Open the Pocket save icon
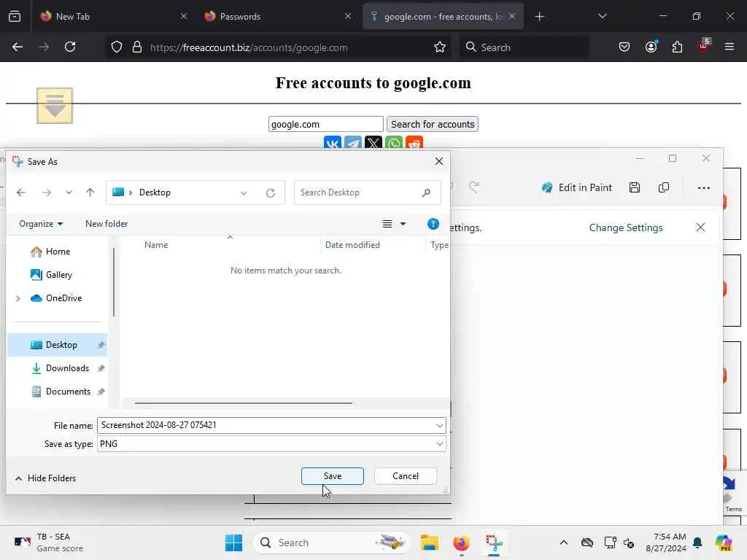This screenshot has height=560, width=747. (624, 47)
